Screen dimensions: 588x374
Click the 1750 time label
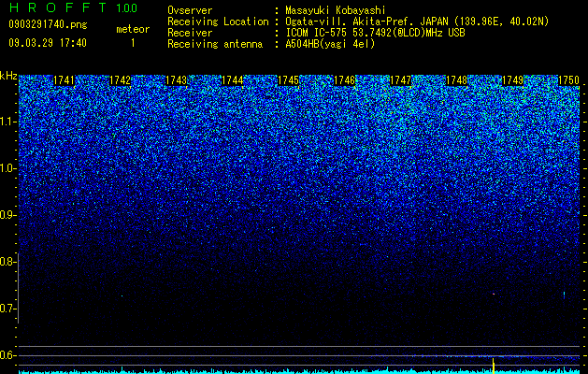569,80
